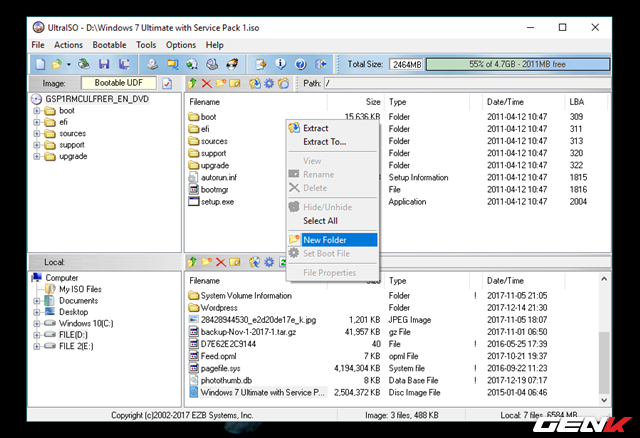Click Add to image icon in Local toolbar
Screen dimensions: 640x438
(255, 262)
